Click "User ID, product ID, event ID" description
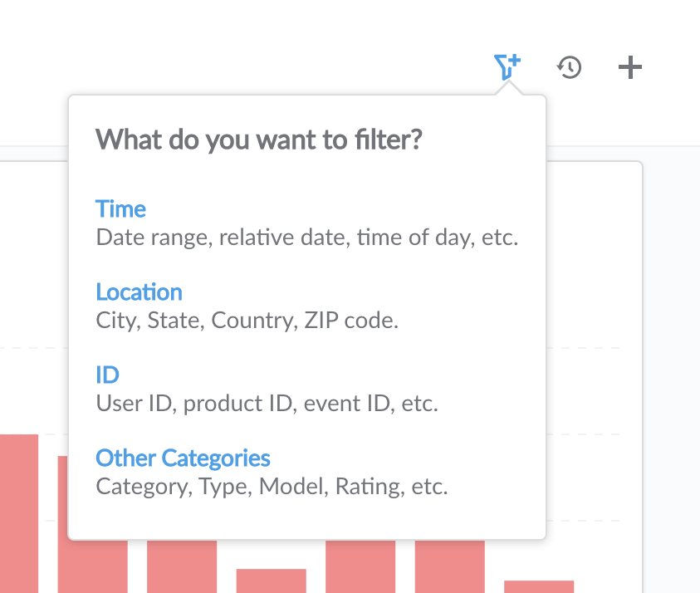The height and width of the screenshot is (593, 700). (x=266, y=404)
